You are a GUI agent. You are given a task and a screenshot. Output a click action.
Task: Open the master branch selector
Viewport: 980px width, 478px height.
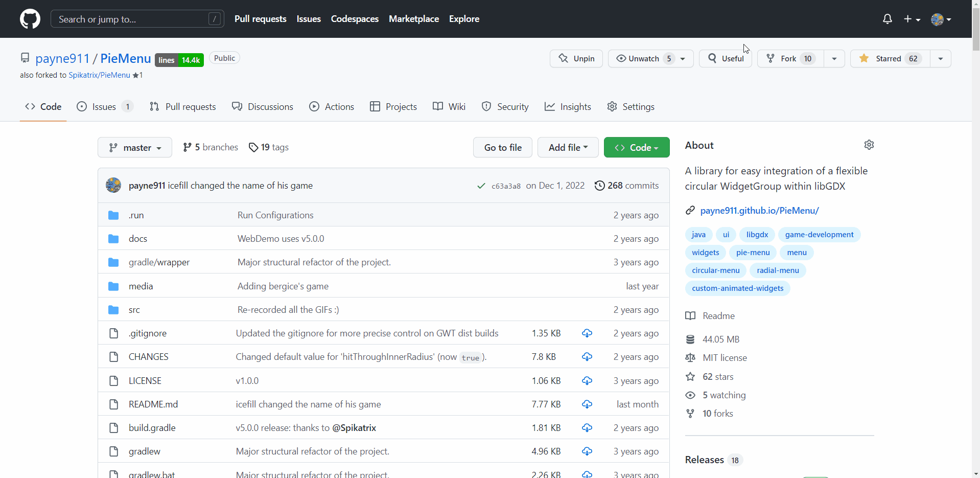(x=135, y=147)
